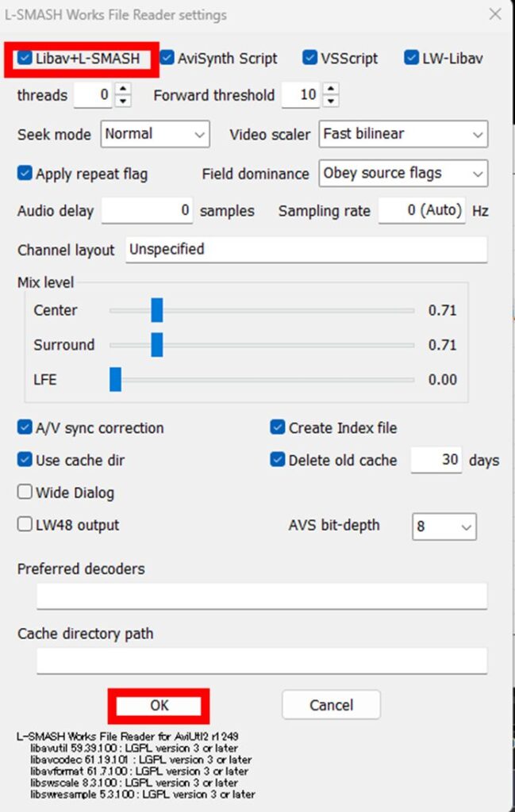Click the Center mix level slider handle
Image resolution: width=515 pixels, height=812 pixels.
pyautogui.click(x=156, y=310)
